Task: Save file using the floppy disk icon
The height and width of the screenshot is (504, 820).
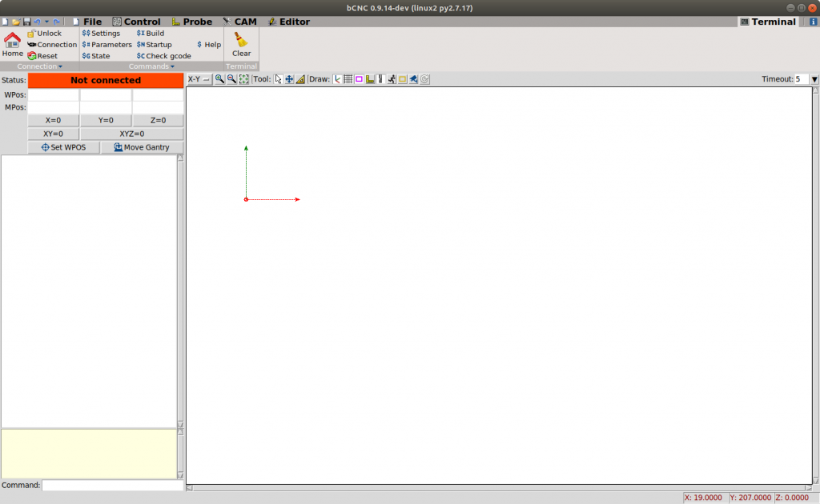Action: [26, 22]
